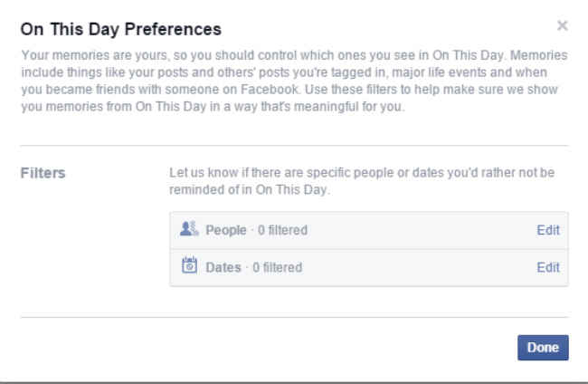This screenshot has height=384, width=588.
Task: Confirm preferences with the Done button
Action: pos(543,348)
